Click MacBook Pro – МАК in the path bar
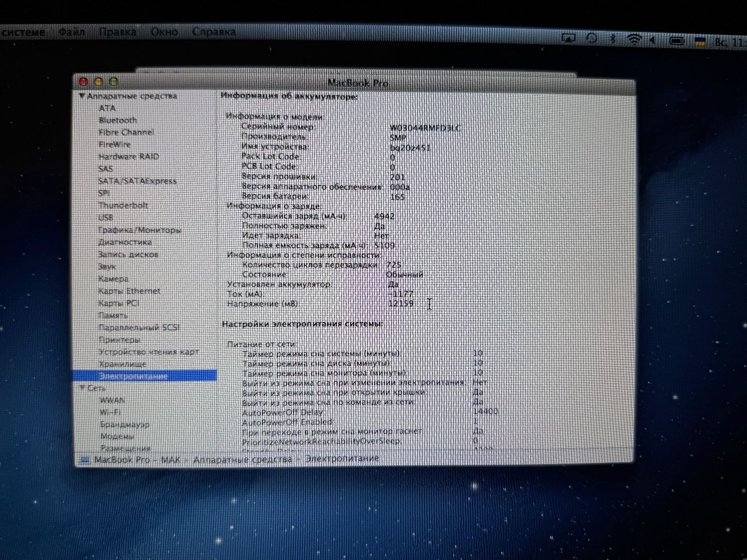 pyautogui.click(x=137, y=460)
